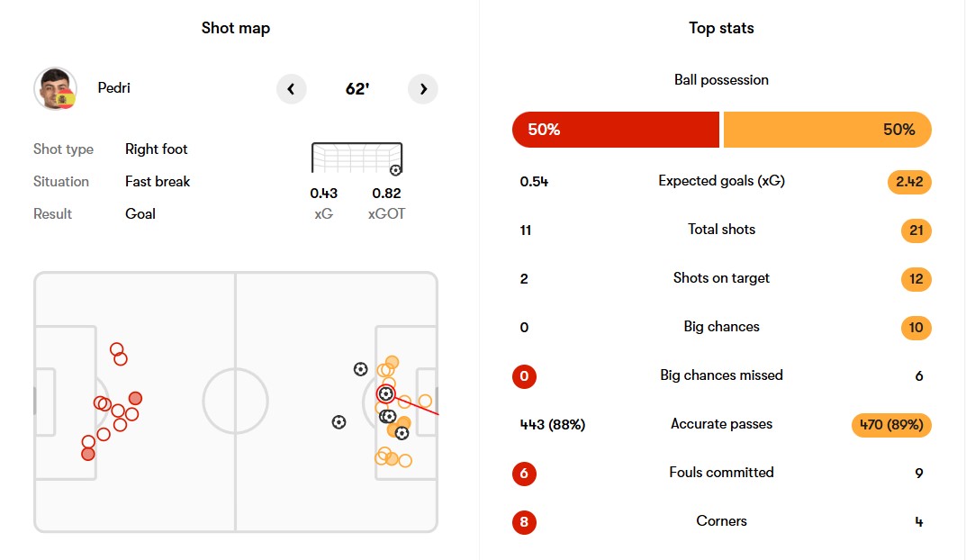Pick the topmost red shot circle
The height and width of the screenshot is (560, 966).
[116, 349]
